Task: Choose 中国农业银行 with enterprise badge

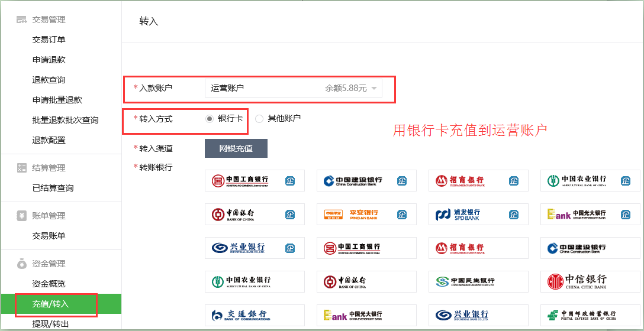Action: [x=590, y=180]
